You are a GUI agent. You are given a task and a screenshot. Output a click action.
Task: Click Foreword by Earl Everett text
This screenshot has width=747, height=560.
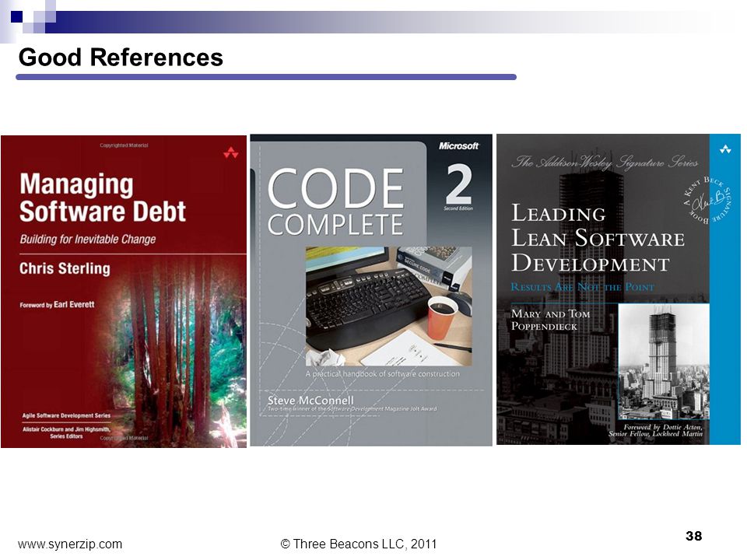(57, 305)
